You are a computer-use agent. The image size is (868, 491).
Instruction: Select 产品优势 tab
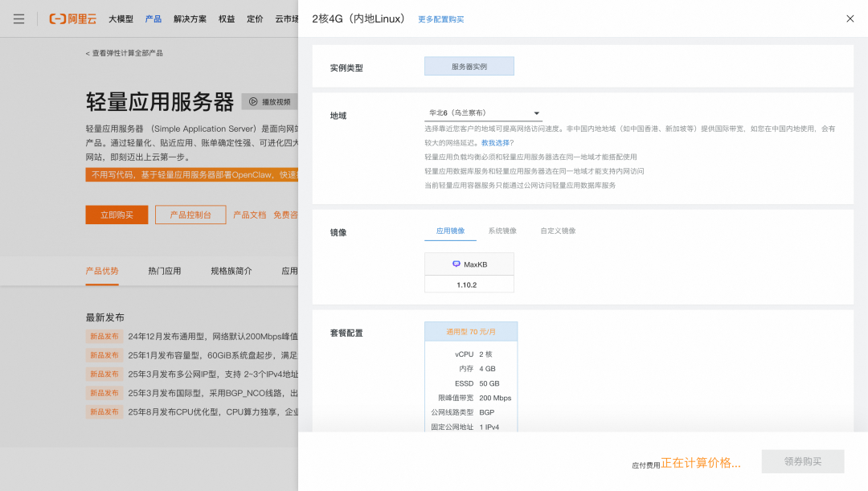click(x=102, y=271)
